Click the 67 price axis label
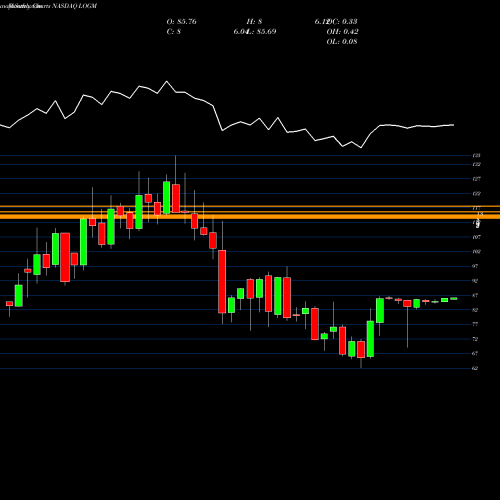500x500 pixels. [x=475, y=354]
